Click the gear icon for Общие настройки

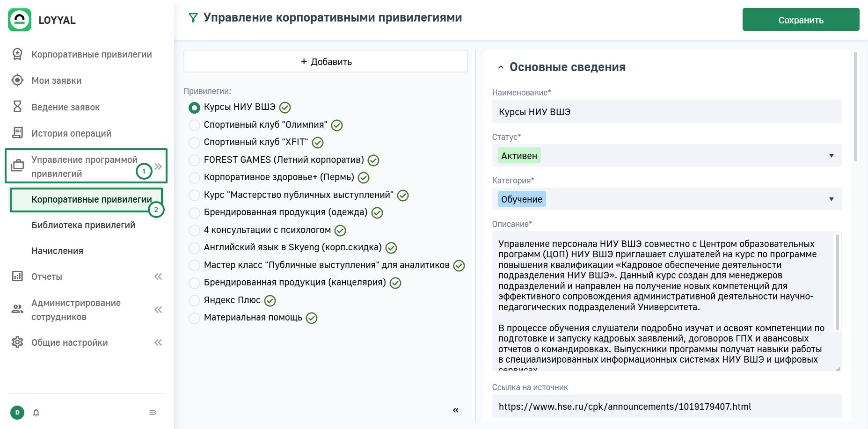(x=17, y=342)
